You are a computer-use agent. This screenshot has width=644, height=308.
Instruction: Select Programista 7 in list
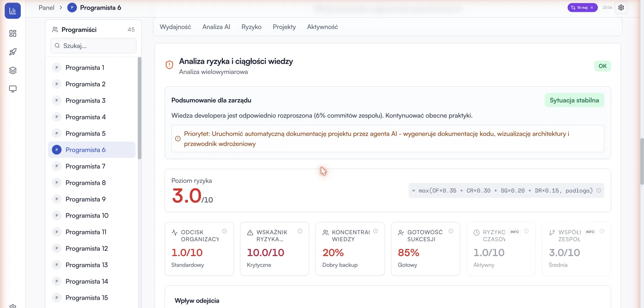click(x=92, y=166)
